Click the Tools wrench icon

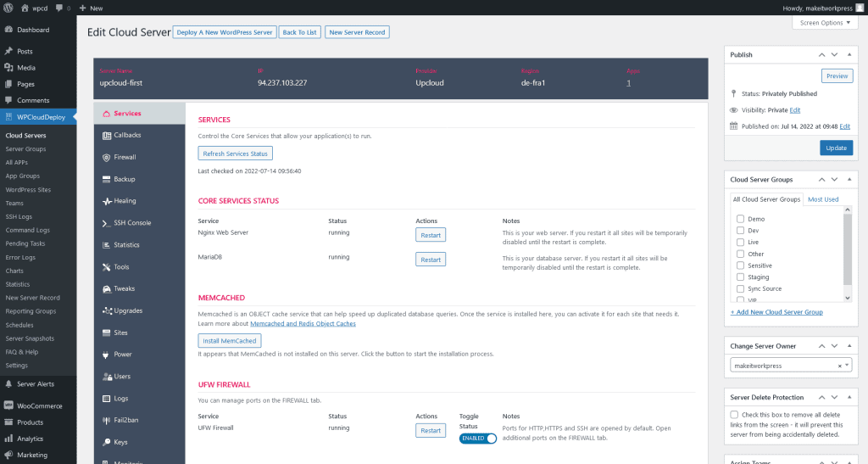(106, 267)
